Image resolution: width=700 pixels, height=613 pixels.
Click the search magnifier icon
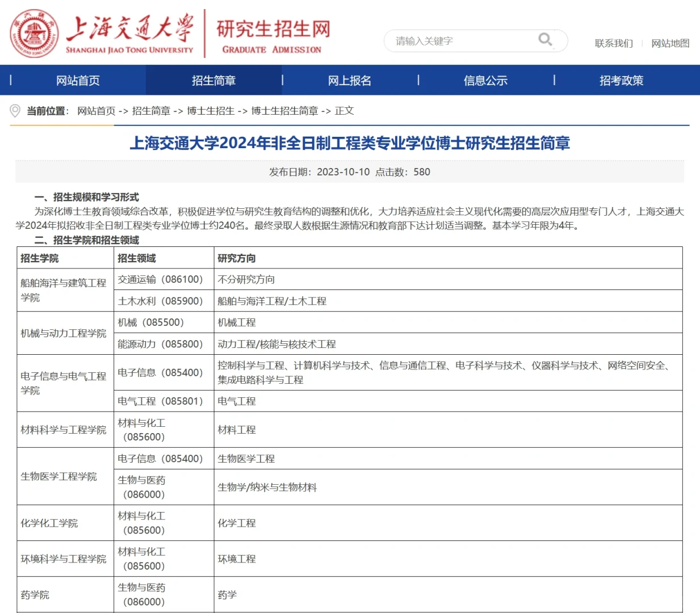(x=545, y=40)
